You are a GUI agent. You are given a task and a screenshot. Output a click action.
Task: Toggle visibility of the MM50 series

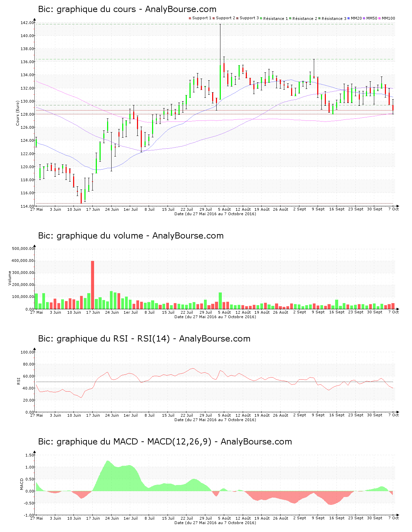coord(365,18)
